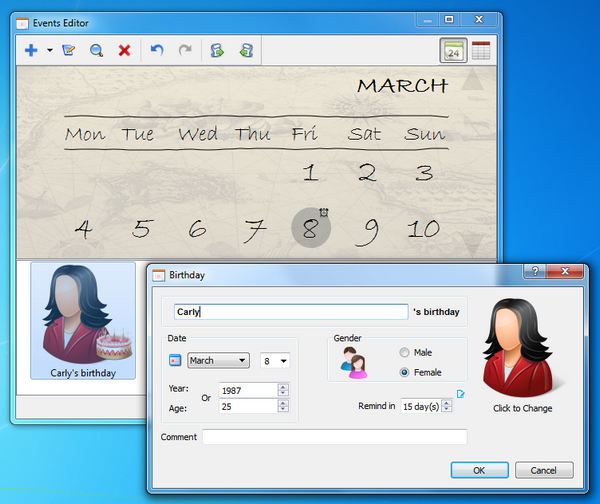Click the avatar picture to change it
This screenshot has width=600, height=504.
pos(521,348)
